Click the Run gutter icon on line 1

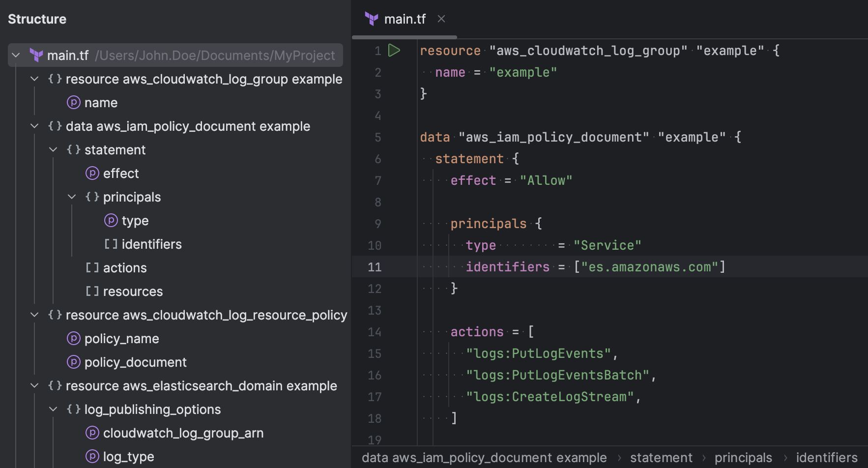pos(394,50)
